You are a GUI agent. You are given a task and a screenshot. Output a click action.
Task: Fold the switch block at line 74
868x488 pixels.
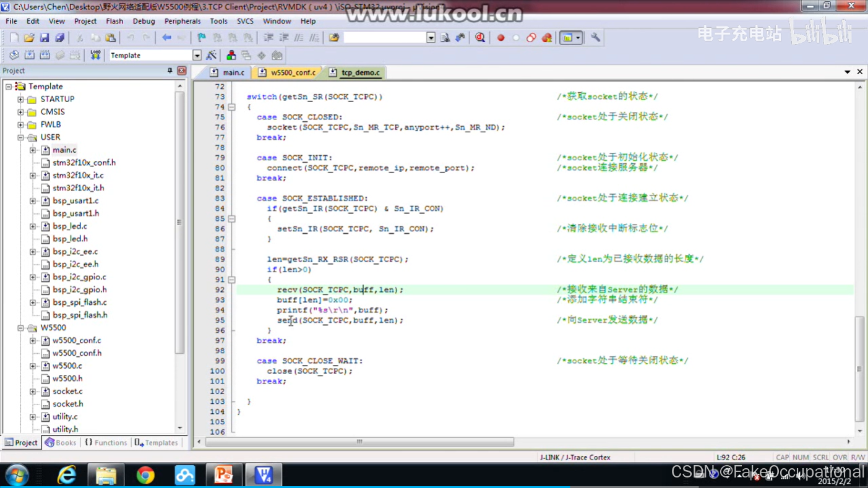[231, 107]
